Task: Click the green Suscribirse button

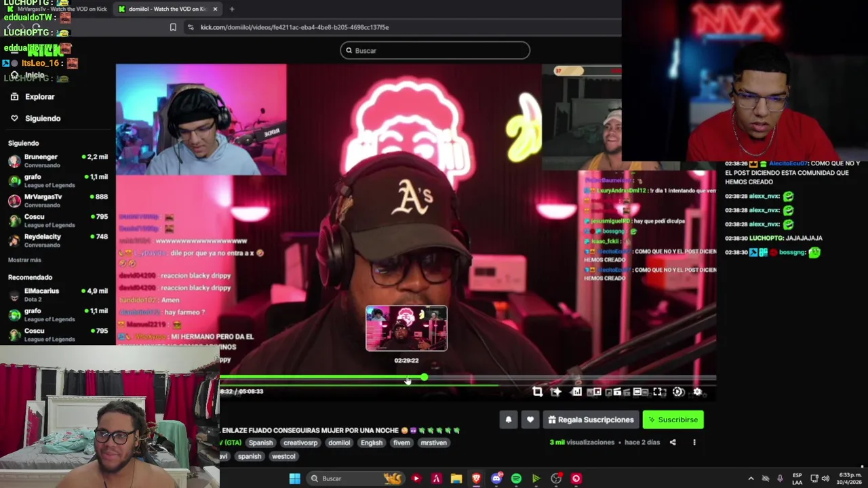Action: [673, 420]
